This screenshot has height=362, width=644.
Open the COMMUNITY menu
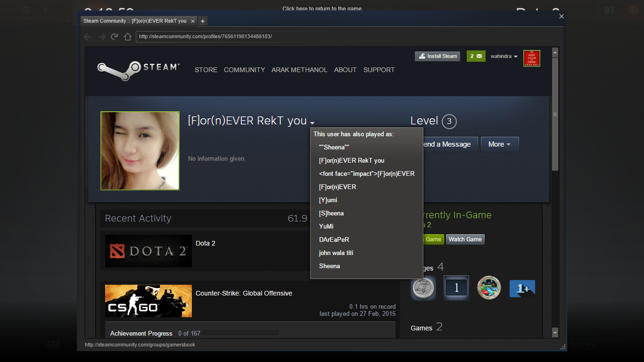tap(245, 70)
